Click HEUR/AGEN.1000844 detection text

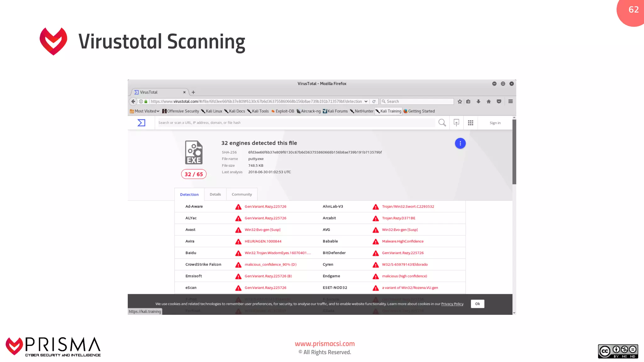pyautogui.click(x=263, y=242)
